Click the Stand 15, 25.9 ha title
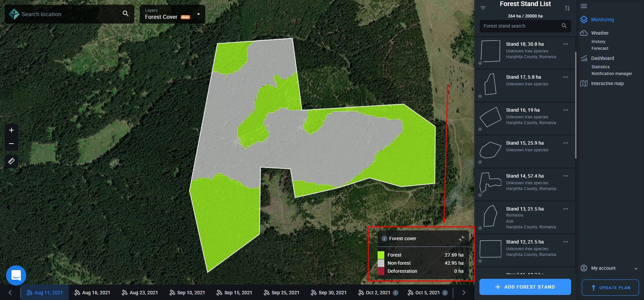 point(525,143)
